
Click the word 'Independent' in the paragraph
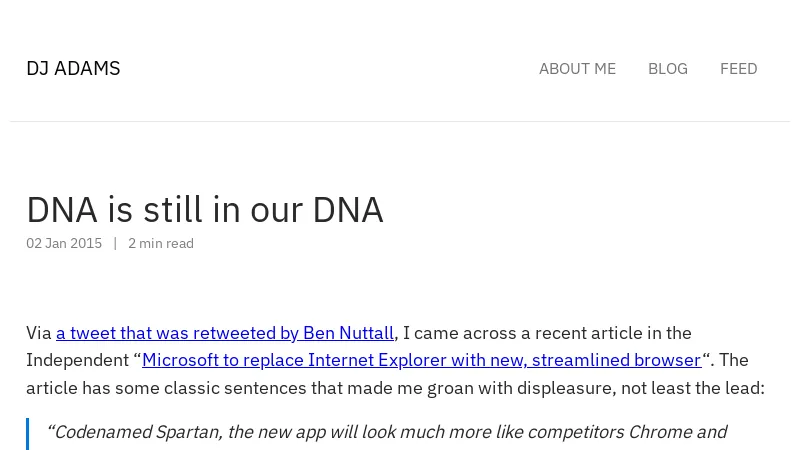(x=76, y=360)
